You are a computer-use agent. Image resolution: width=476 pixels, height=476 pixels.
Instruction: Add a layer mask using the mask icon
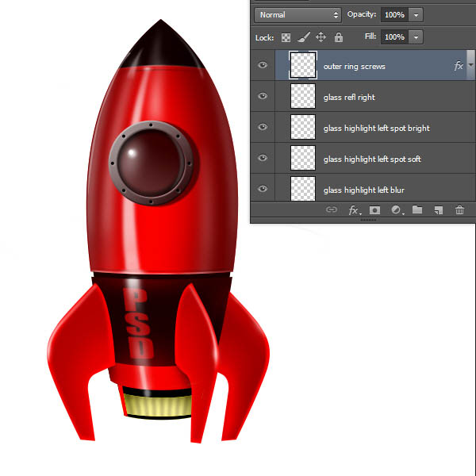coord(375,210)
